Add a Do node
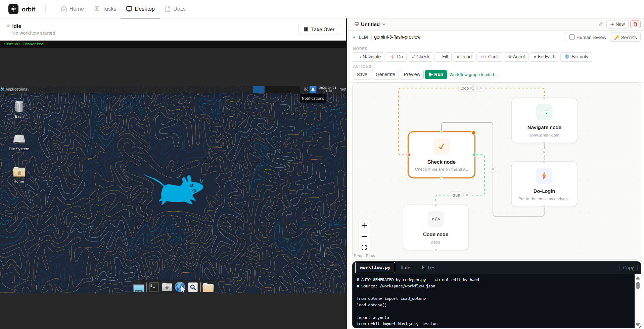The height and width of the screenshot is (329, 644). click(x=396, y=57)
